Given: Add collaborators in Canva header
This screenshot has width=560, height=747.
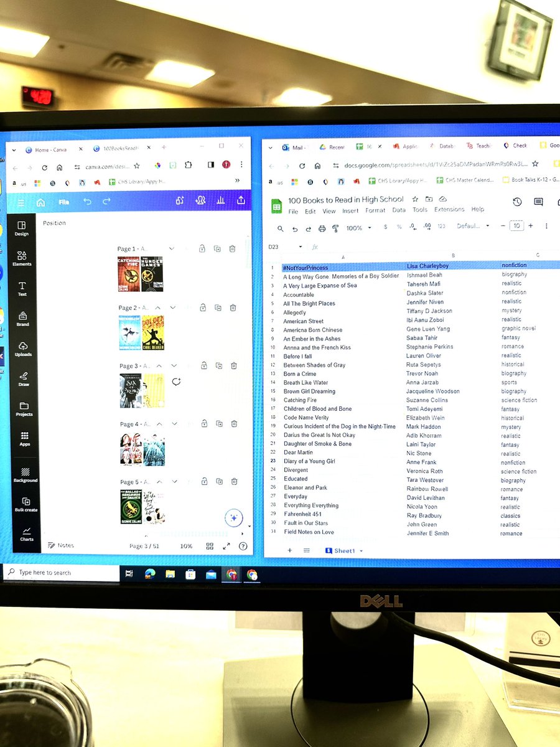Looking at the screenshot, I should [x=200, y=200].
